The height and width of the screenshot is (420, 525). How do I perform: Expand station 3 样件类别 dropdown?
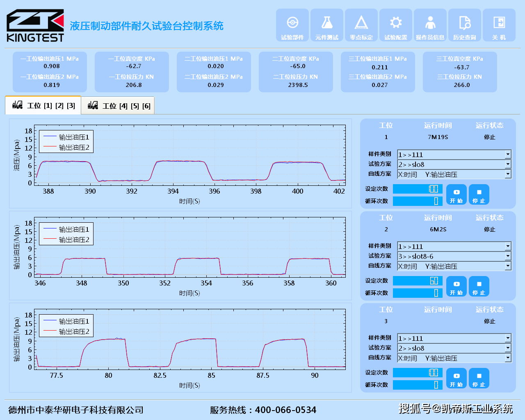[508, 338]
